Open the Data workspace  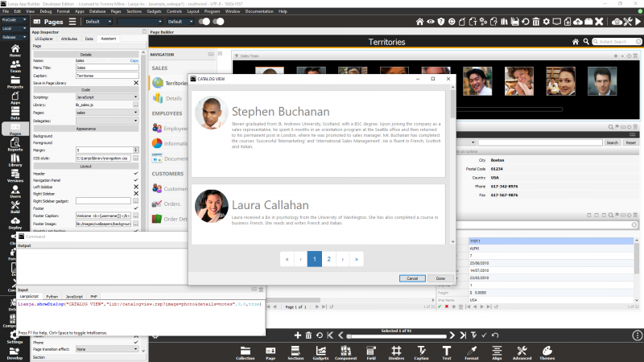(15, 113)
